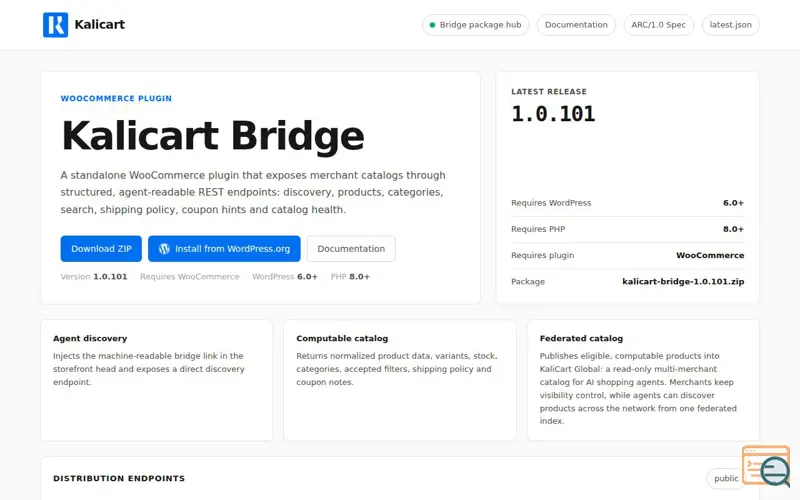Select the Kalicart Bridge main heading
The height and width of the screenshot is (500, 800).
pos(213,136)
